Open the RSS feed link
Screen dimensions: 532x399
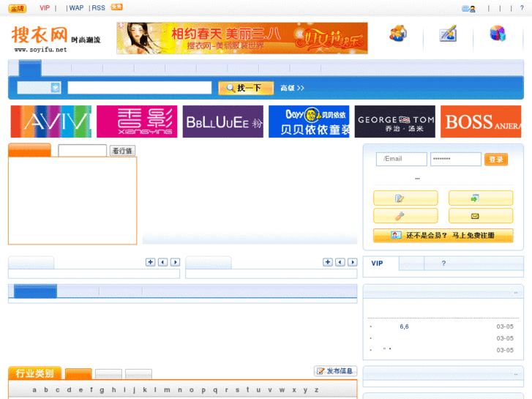point(98,8)
